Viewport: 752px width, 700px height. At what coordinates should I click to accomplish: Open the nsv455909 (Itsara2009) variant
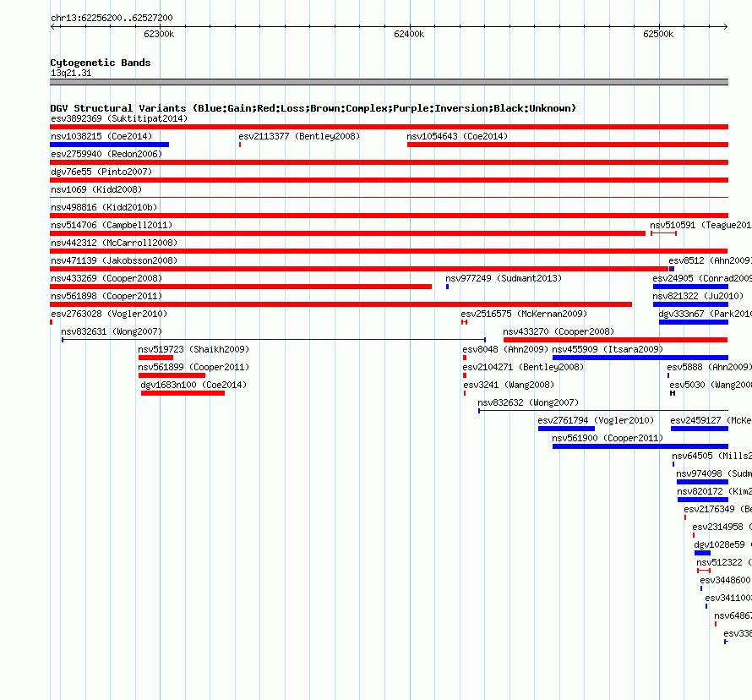(x=608, y=349)
